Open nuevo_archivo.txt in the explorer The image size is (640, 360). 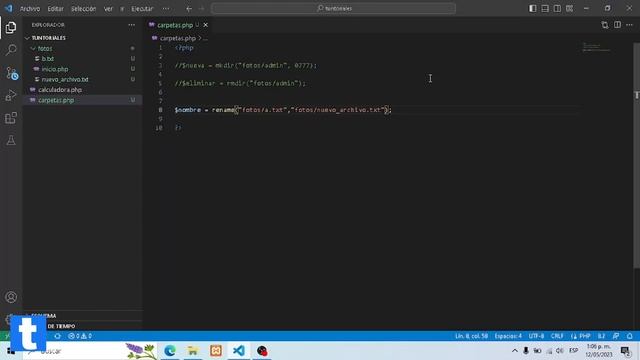click(65, 79)
